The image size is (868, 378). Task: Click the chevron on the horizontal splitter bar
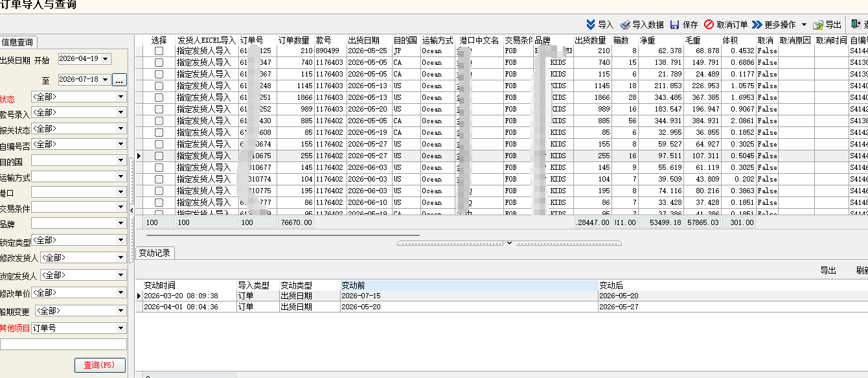click(509, 243)
